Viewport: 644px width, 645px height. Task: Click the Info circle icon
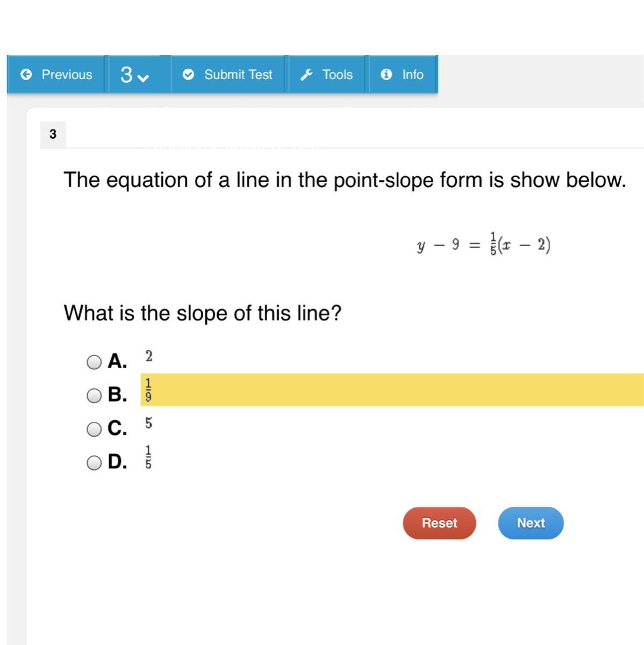point(386,75)
